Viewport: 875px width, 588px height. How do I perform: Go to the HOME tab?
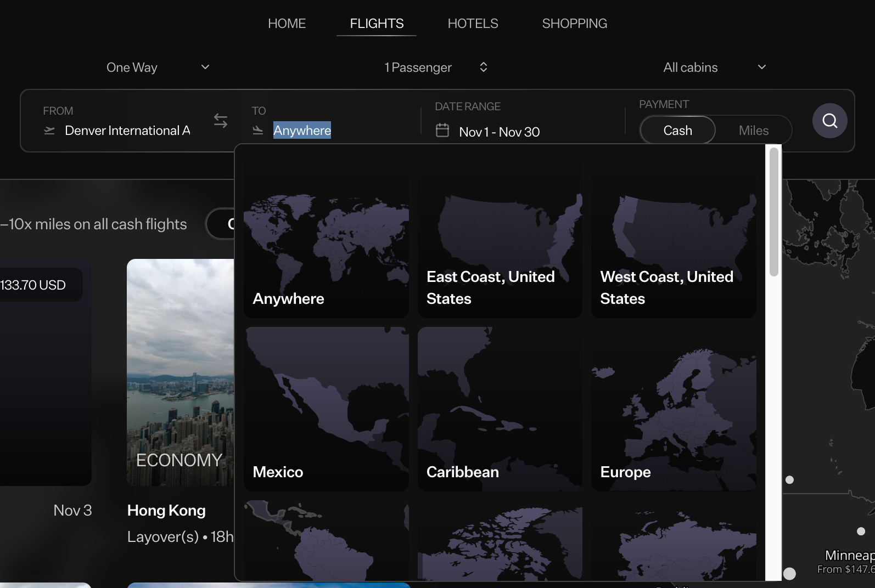287,24
